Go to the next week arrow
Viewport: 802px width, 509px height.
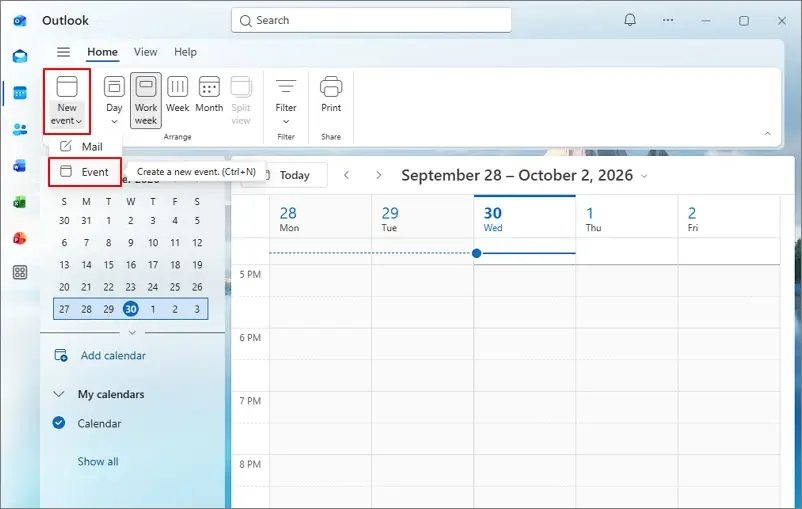378,175
